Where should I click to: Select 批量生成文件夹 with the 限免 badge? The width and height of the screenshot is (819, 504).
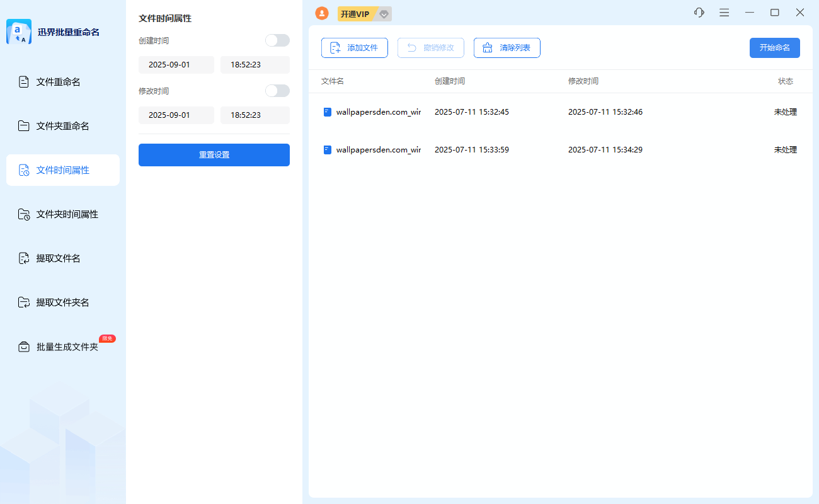(63, 346)
